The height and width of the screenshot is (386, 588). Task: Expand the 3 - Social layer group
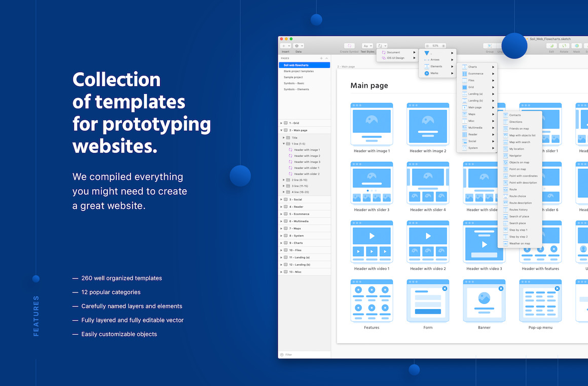point(281,199)
